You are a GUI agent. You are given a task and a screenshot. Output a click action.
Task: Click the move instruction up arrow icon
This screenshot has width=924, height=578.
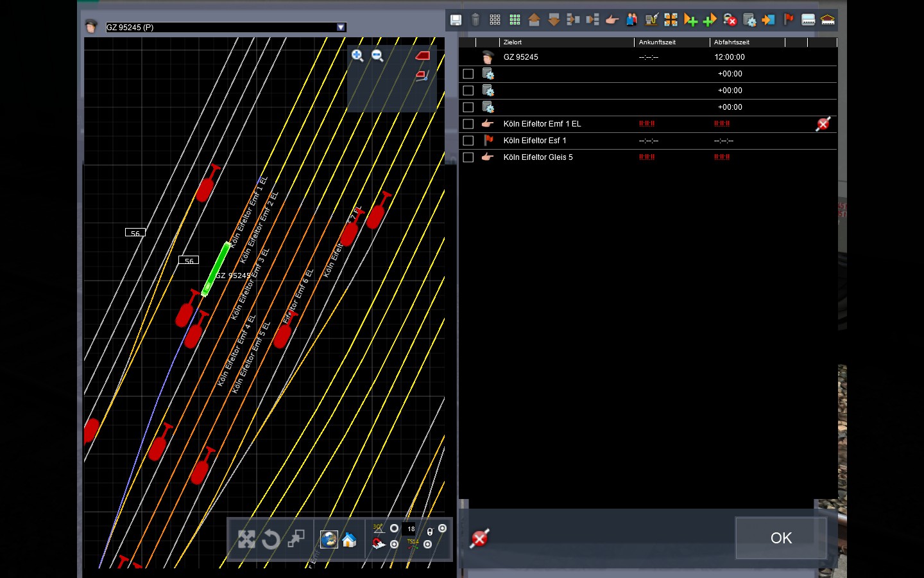[x=534, y=20]
